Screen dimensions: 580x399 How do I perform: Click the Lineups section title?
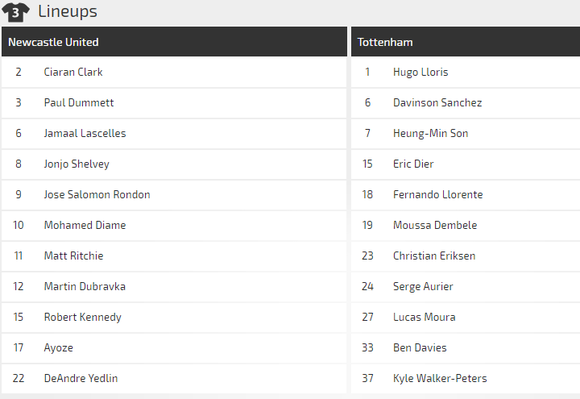[68, 11]
